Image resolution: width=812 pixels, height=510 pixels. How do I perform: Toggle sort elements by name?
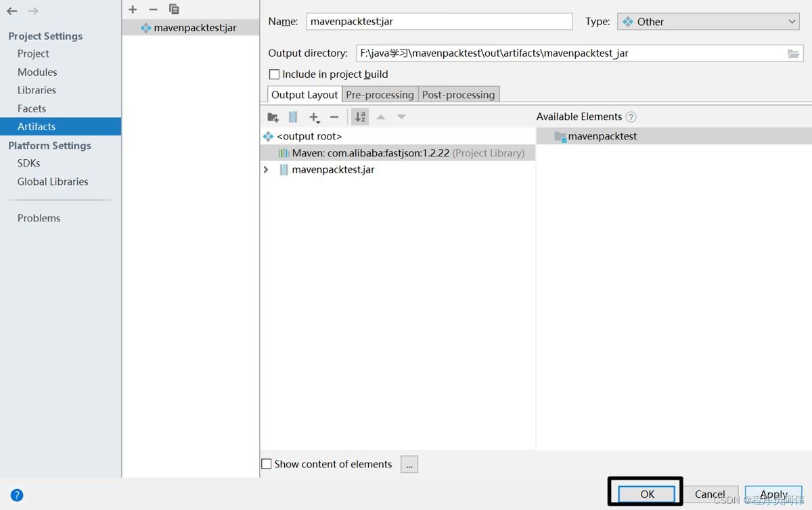[361, 117]
